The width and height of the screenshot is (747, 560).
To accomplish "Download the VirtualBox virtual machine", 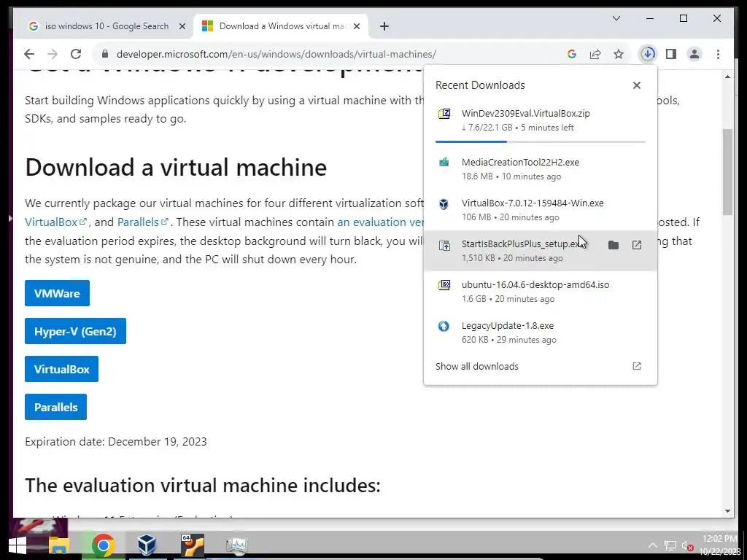I will (61, 369).
